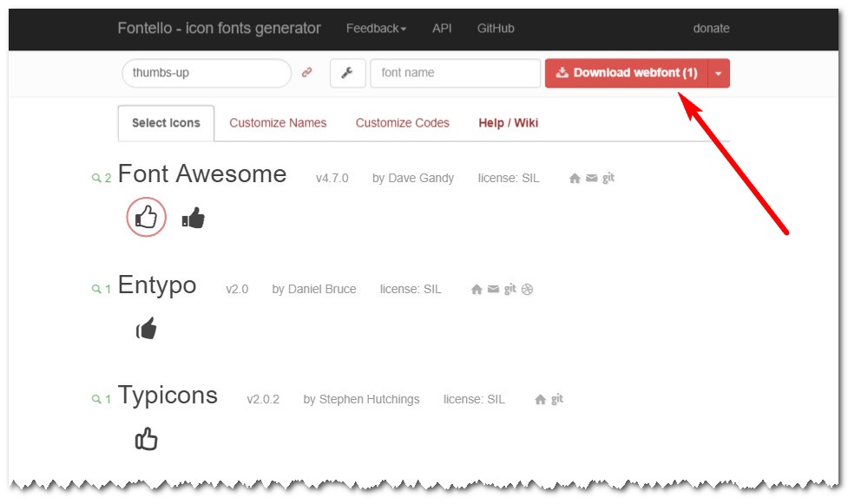Switch to the Select Icons tab
The image size is (848, 504).
click(x=166, y=123)
